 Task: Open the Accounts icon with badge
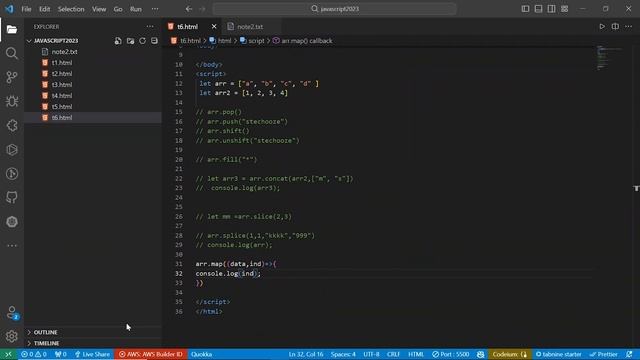pos(12,313)
